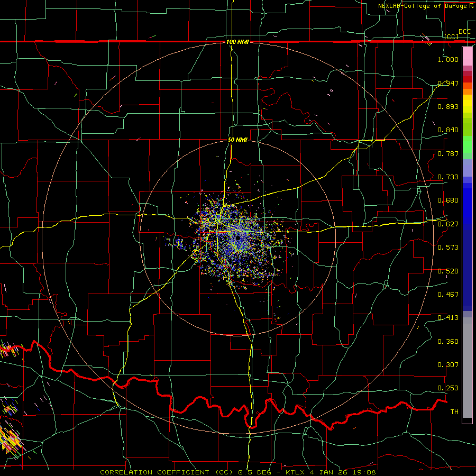
Task: Click the pink segment of the color bar
Action: pyautogui.click(x=467, y=56)
